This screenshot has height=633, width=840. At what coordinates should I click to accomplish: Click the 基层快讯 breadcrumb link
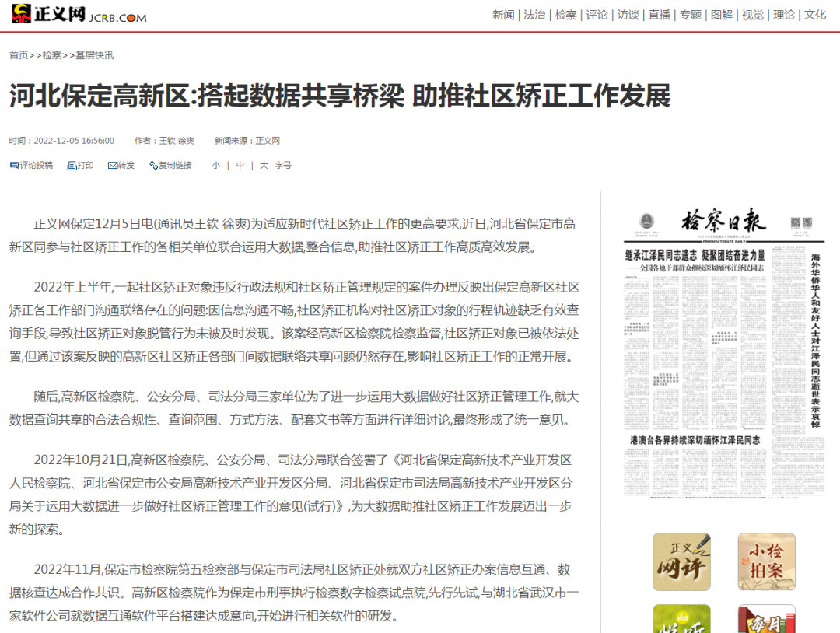[x=94, y=55]
